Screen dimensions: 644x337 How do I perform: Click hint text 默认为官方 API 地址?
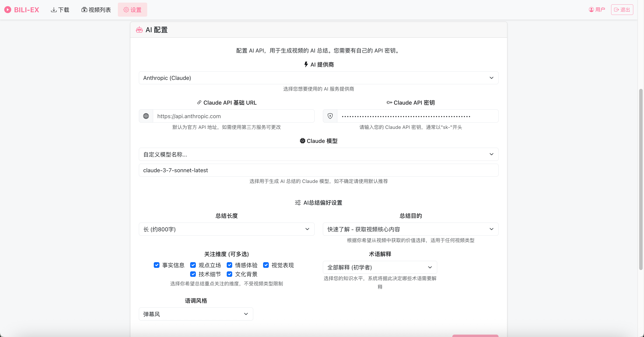click(x=226, y=127)
